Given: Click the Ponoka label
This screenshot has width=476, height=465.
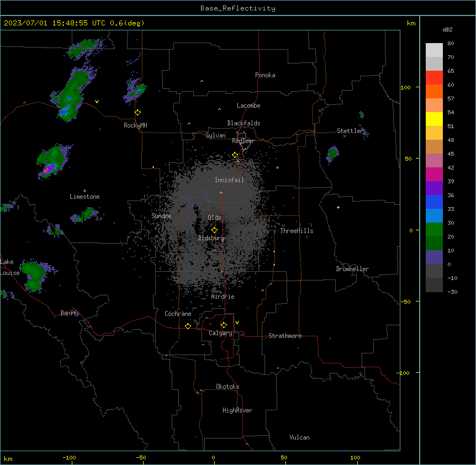Looking at the screenshot, I should click(265, 75).
